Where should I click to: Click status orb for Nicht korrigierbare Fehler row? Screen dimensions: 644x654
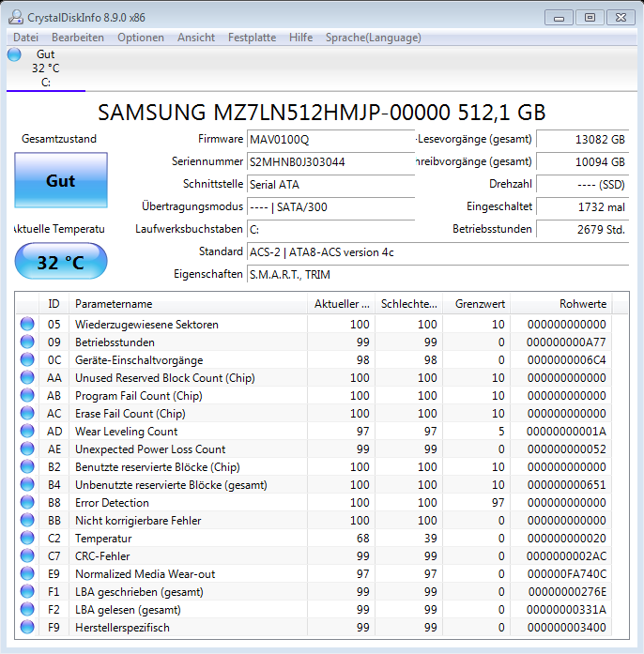click(27, 520)
